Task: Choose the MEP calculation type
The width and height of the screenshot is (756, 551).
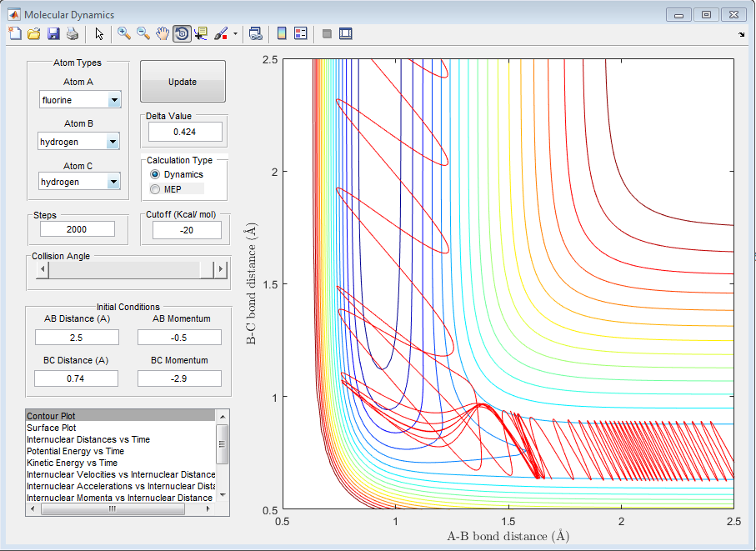Action: pos(155,189)
